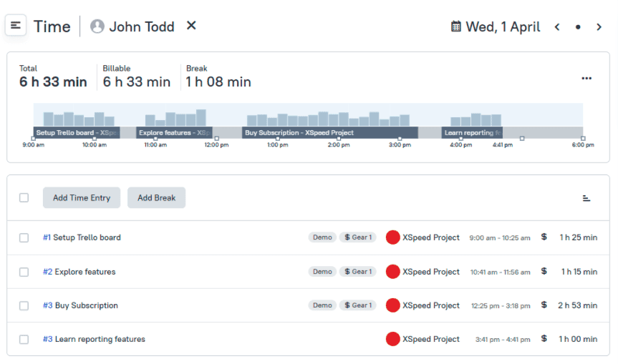Check the Setup Trello board entry checkbox
Screen dimensions: 618x364
click(24, 237)
